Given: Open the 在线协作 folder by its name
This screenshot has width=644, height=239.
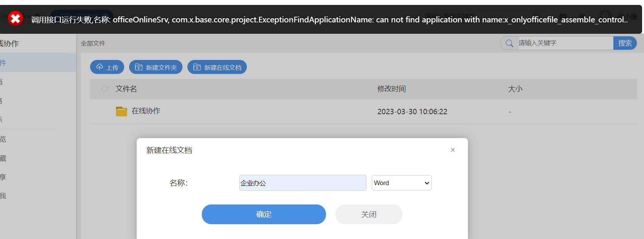Looking at the screenshot, I should click(146, 111).
